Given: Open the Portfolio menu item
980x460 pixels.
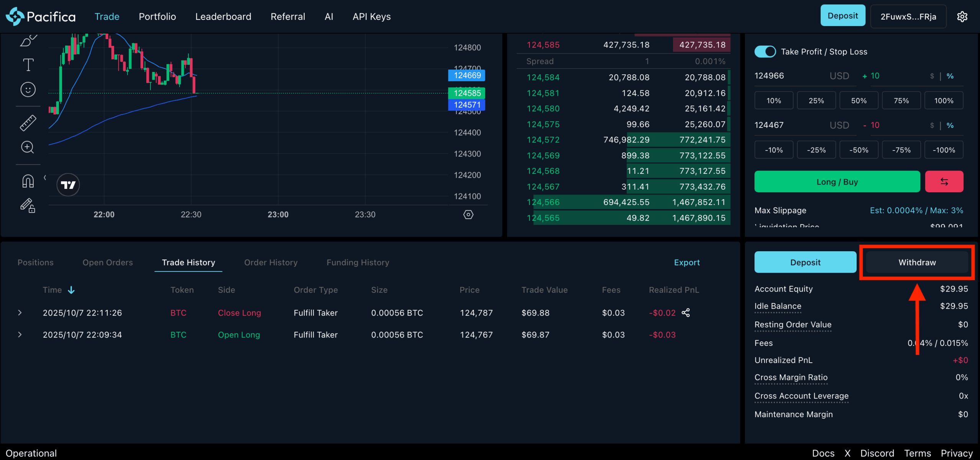Looking at the screenshot, I should [x=157, y=16].
